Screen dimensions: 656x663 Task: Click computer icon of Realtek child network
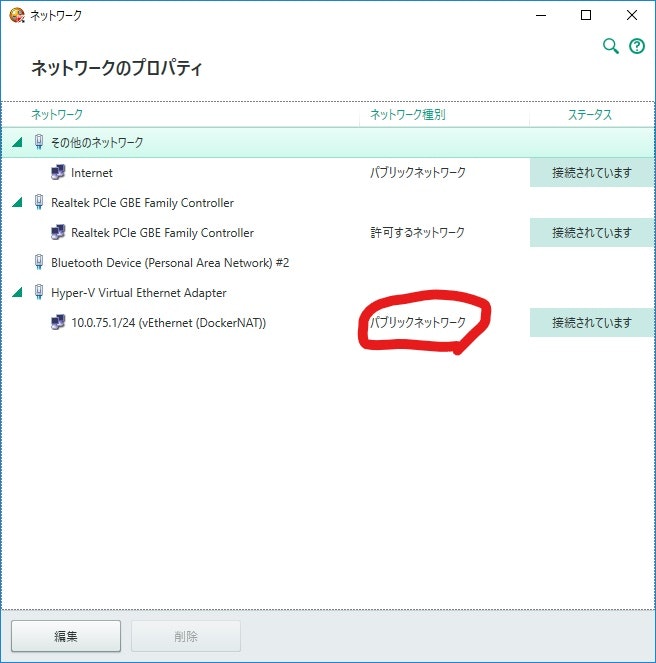point(58,232)
